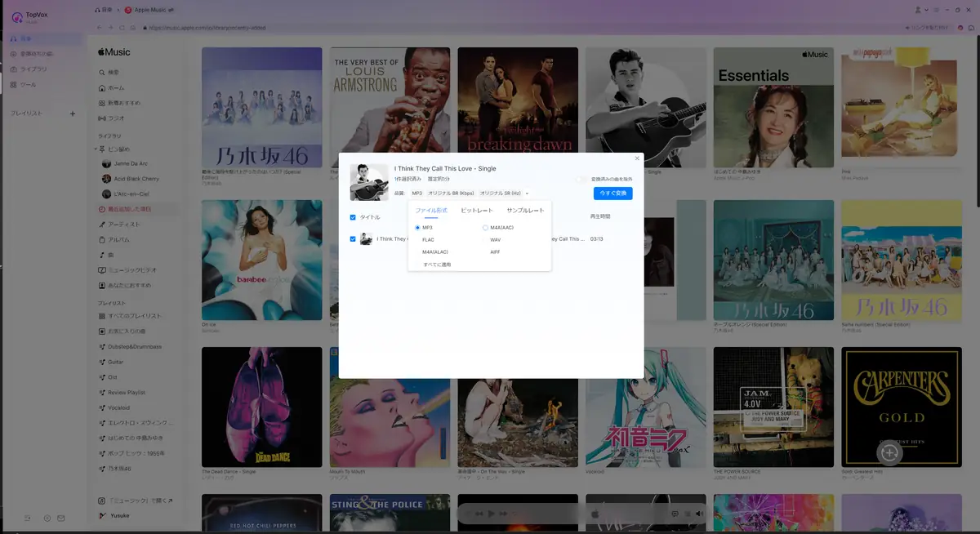The image size is (980, 534).
Task: Click the 検索 search icon in Apple Music
Action: 102,73
